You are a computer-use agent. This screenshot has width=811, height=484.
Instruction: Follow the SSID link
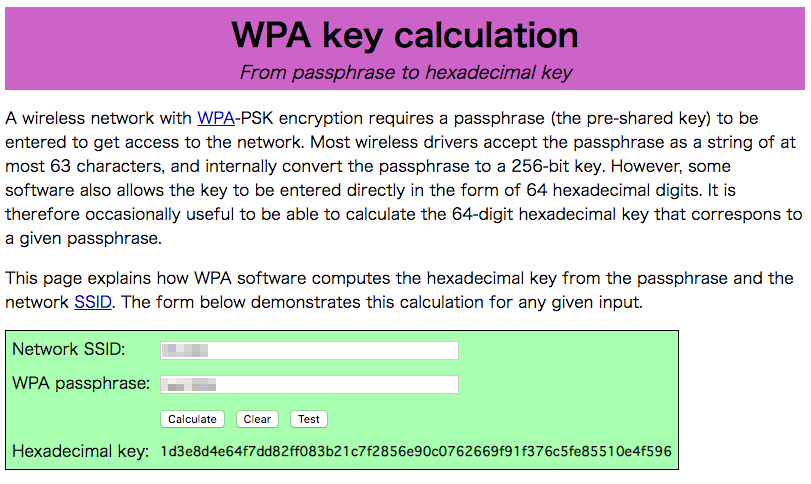pos(93,302)
